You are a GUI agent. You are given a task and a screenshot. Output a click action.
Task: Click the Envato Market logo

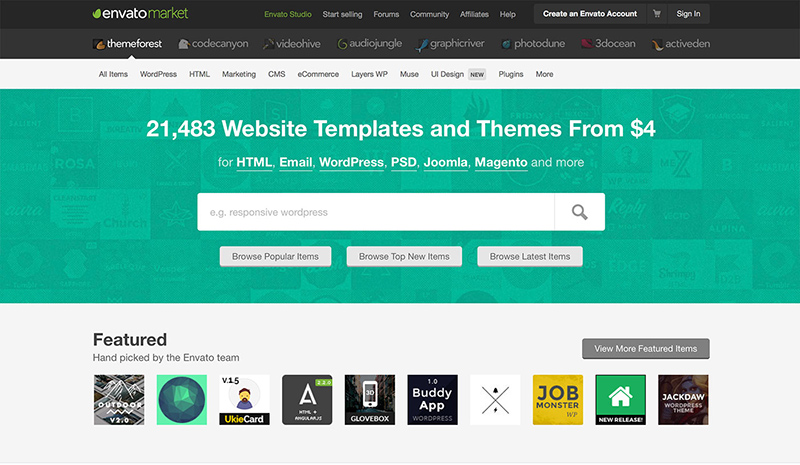[x=140, y=14]
